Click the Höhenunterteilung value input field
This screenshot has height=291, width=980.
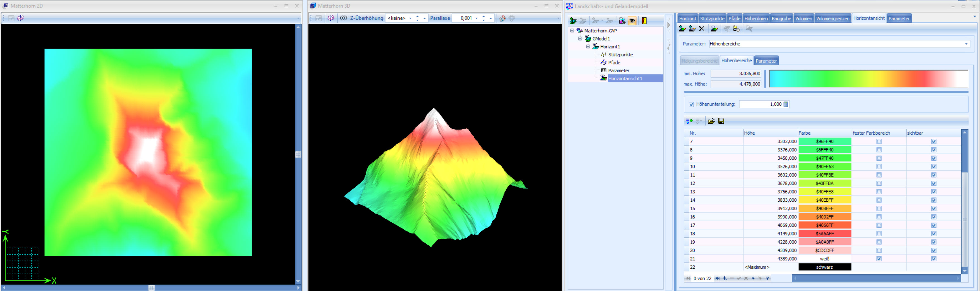coord(761,104)
